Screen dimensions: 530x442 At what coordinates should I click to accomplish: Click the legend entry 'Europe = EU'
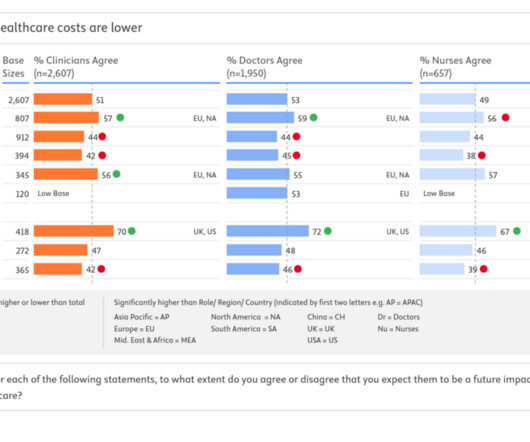[134, 329]
